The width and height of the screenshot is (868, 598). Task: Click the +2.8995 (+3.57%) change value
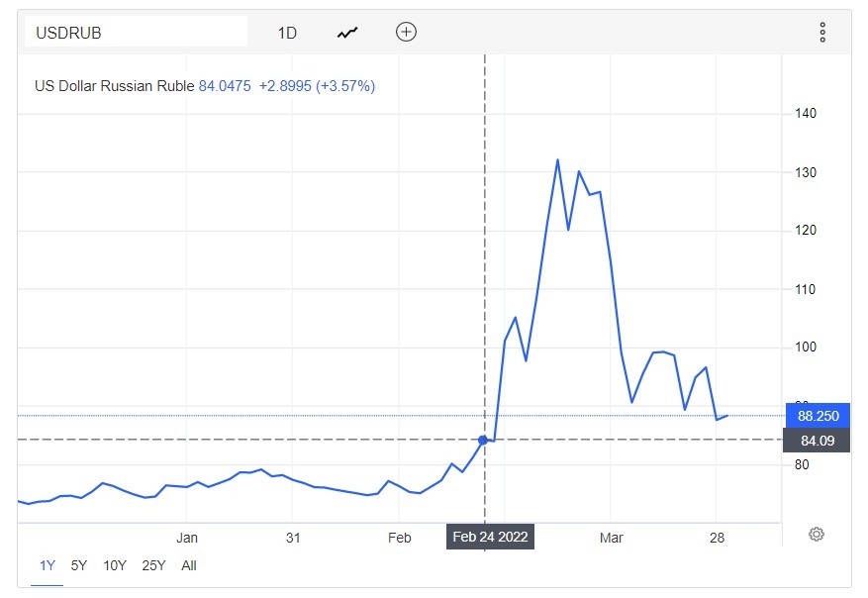point(317,86)
